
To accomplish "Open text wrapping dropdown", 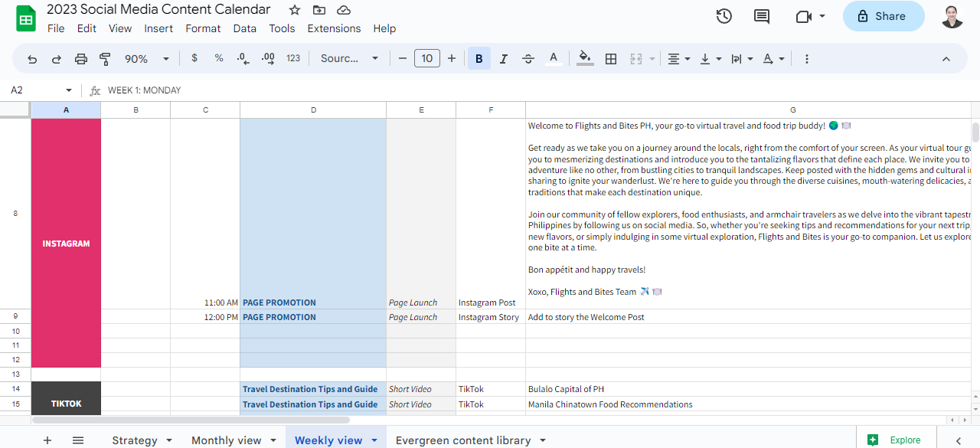I will (x=741, y=59).
